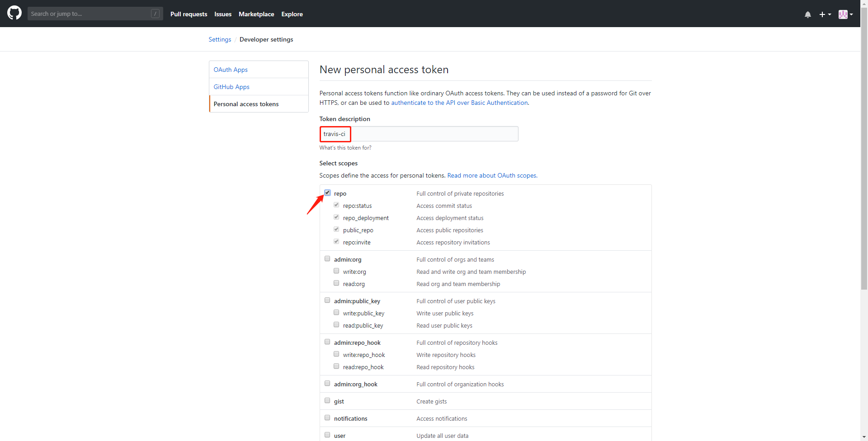Uncheck the repo scope checkbox

click(x=327, y=193)
